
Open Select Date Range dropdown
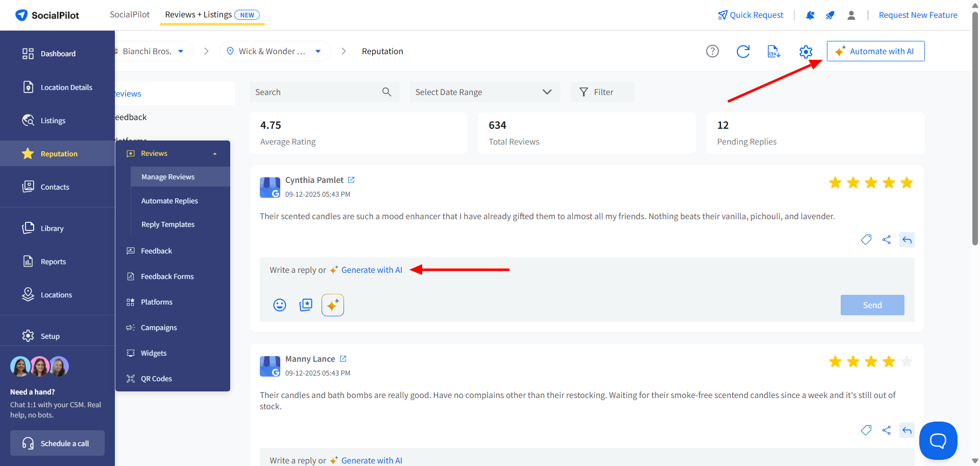pos(484,92)
